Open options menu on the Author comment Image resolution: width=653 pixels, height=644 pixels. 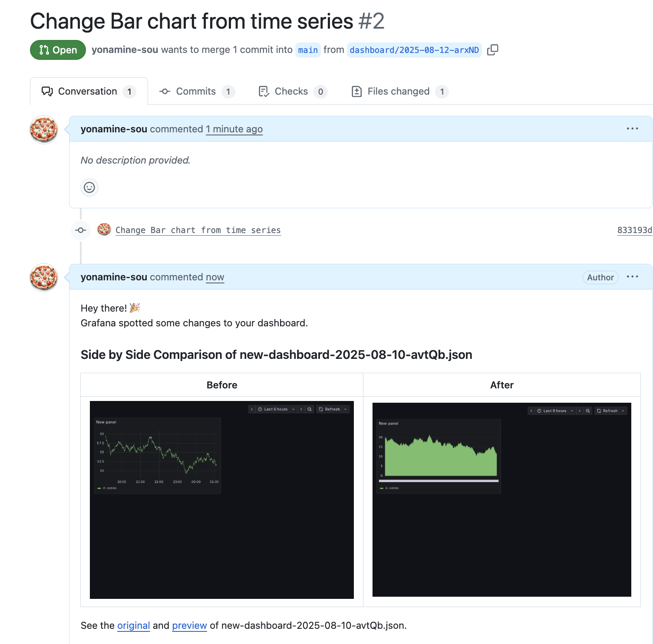(x=632, y=277)
